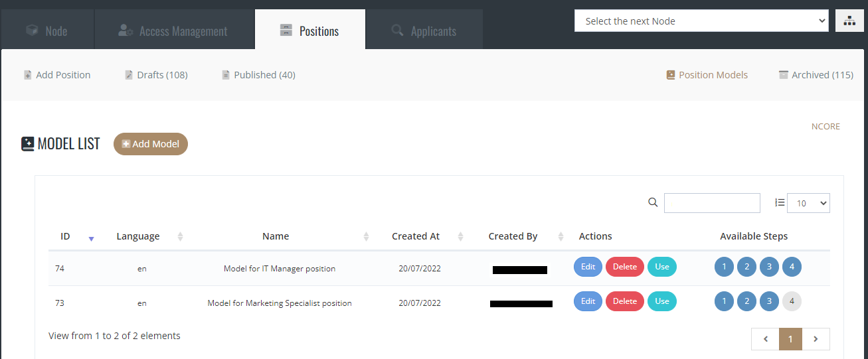Delete the IT Manager model
868x359 pixels.
tap(625, 267)
